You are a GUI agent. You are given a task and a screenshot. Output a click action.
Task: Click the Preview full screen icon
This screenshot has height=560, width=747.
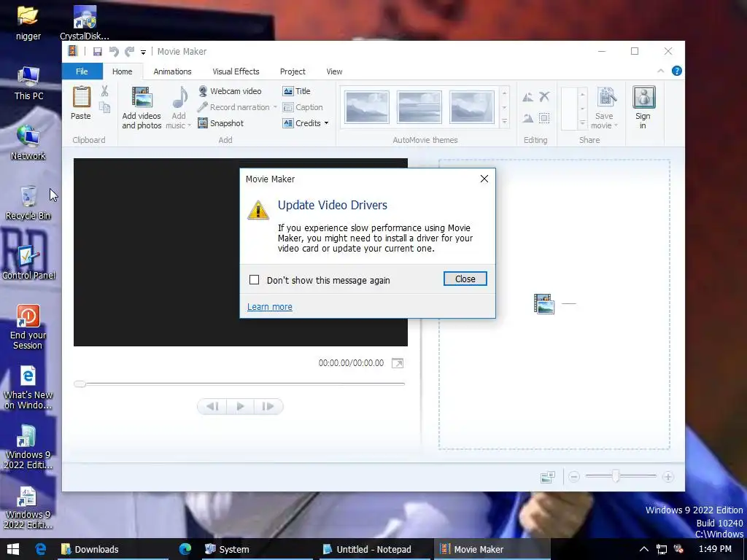[x=398, y=363]
